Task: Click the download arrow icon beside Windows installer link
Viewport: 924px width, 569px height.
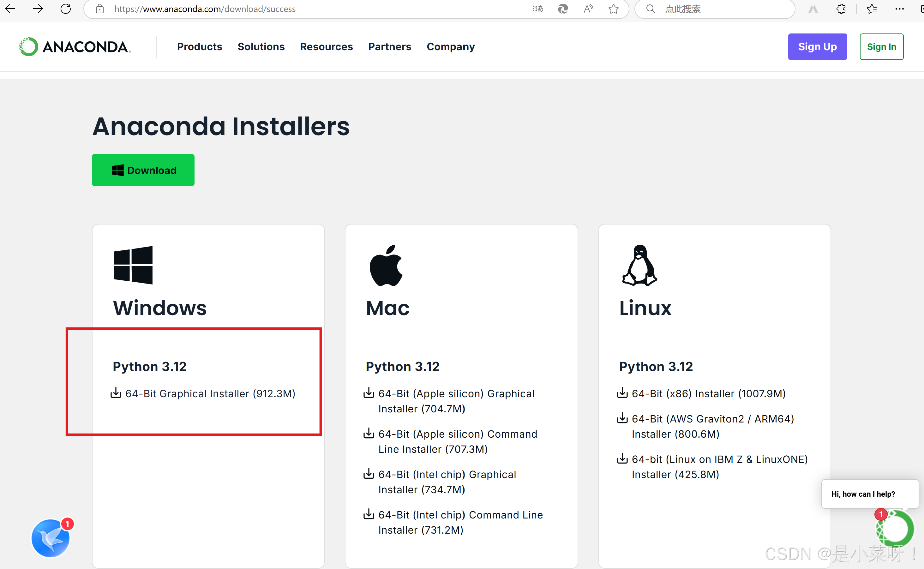Action: coord(116,393)
